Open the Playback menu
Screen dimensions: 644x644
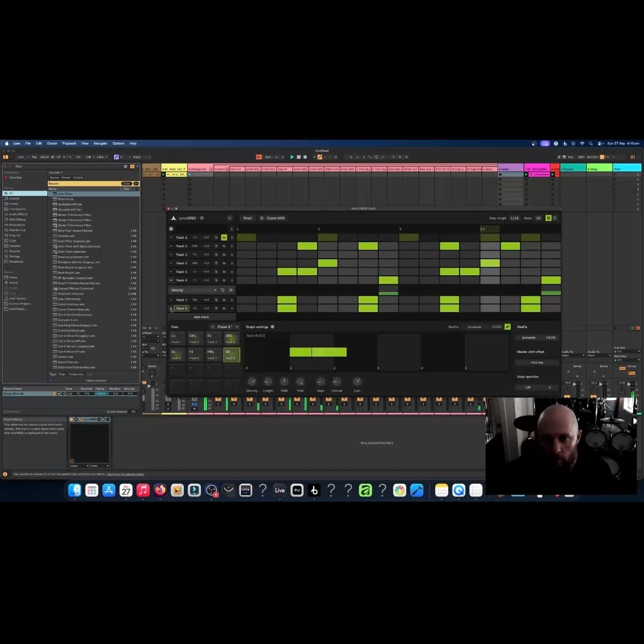(x=69, y=144)
